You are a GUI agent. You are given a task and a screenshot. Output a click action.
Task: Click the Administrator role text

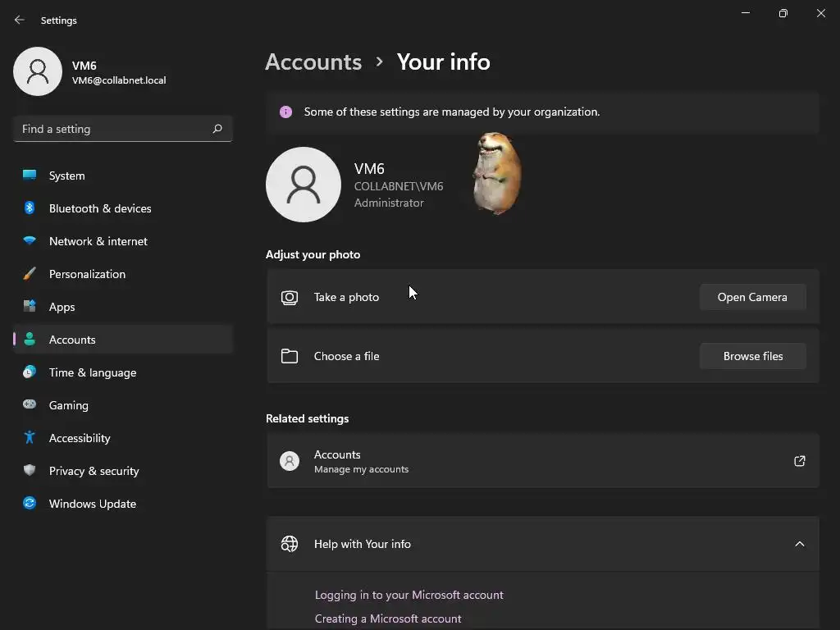pyautogui.click(x=389, y=203)
